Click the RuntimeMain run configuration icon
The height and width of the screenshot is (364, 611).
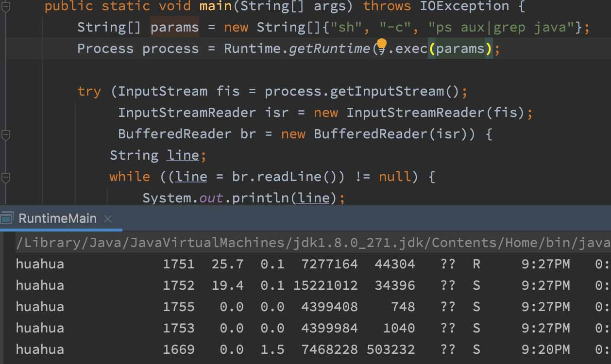[x=6, y=219]
